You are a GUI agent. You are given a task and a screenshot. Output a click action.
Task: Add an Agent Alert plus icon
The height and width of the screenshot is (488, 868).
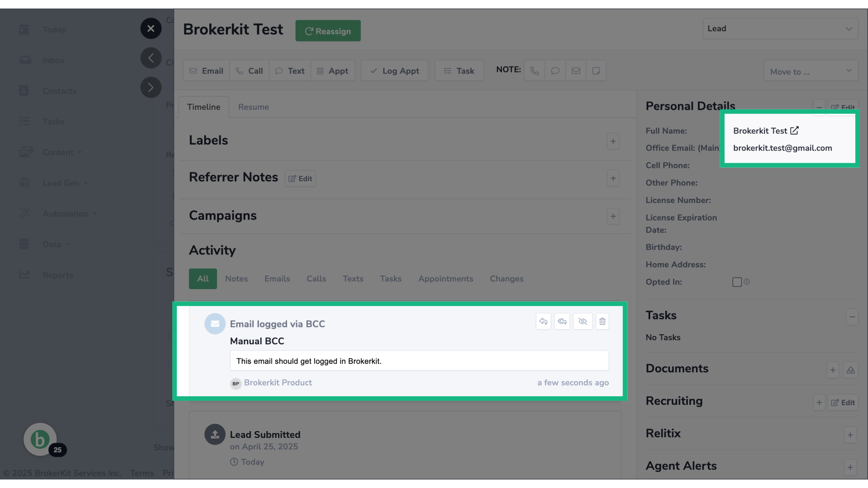[x=850, y=467]
